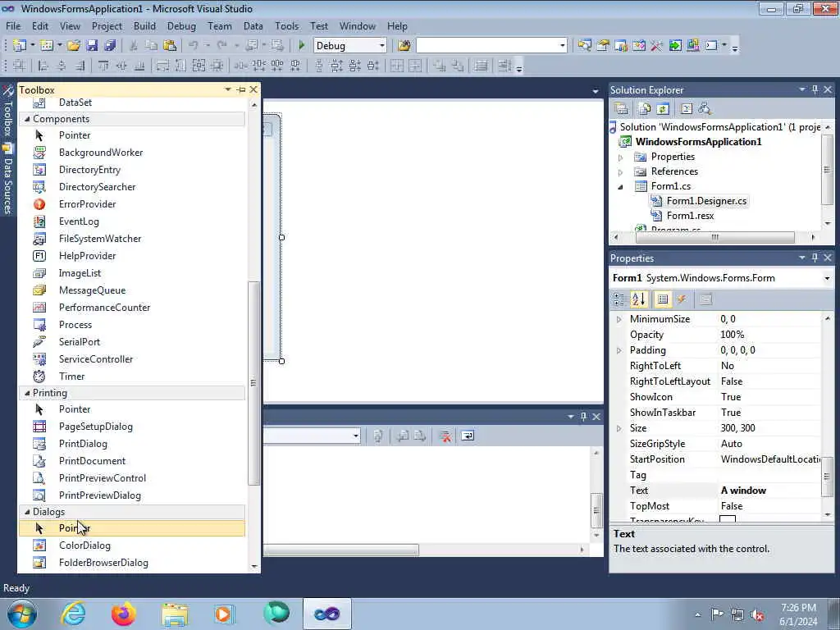
Task: Open the Edit menu
Action: click(39, 26)
